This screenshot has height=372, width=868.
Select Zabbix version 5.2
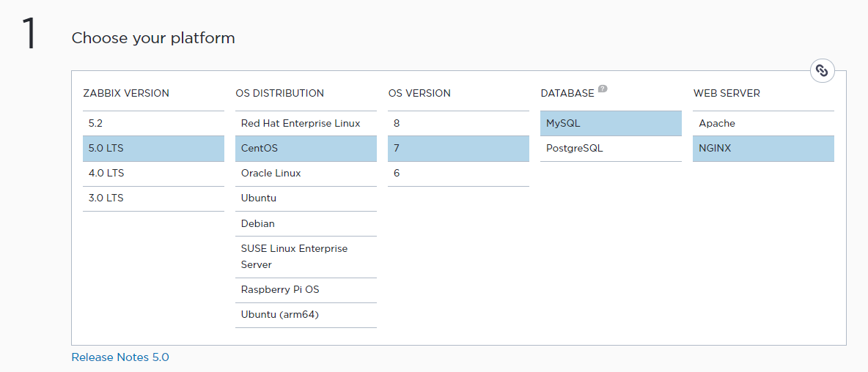(153, 123)
